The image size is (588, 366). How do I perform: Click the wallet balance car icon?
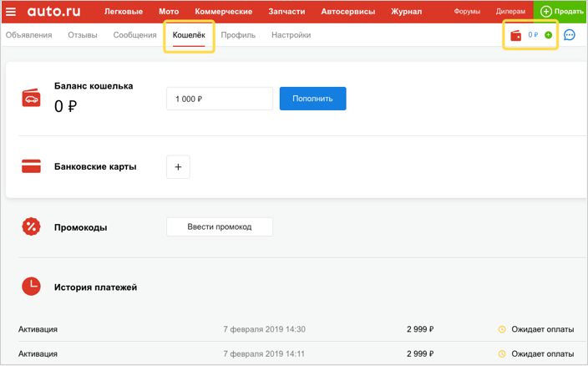coord(31,99)
